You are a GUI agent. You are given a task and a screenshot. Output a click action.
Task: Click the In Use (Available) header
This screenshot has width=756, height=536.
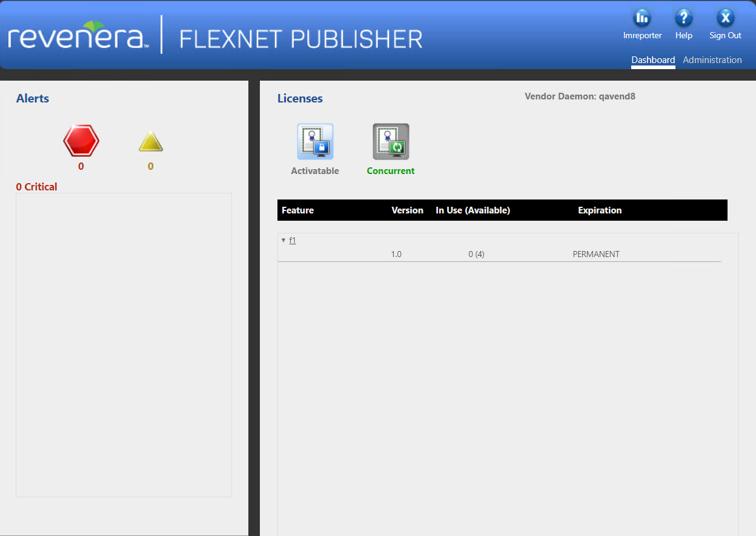point(472,210)
